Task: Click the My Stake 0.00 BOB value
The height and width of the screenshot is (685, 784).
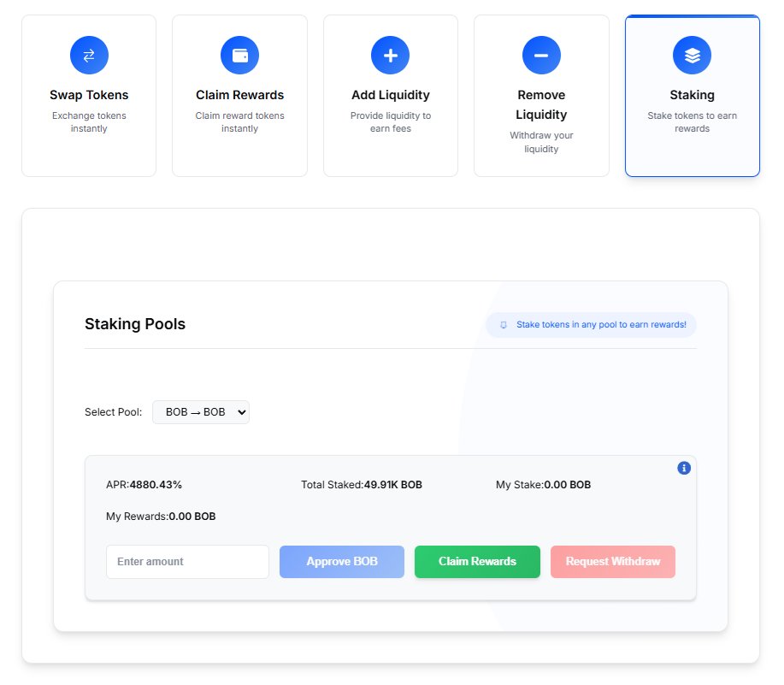Action: [x=568, y=485]
